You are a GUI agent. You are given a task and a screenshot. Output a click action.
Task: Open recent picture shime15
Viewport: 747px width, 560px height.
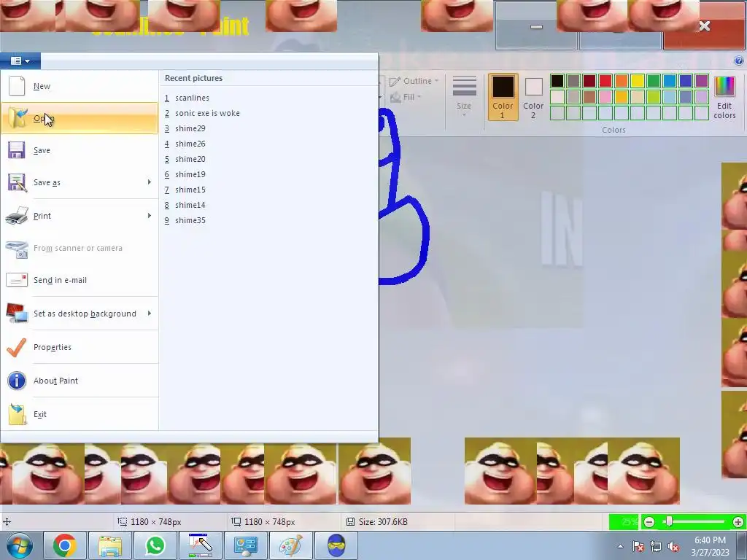point(185,190)
